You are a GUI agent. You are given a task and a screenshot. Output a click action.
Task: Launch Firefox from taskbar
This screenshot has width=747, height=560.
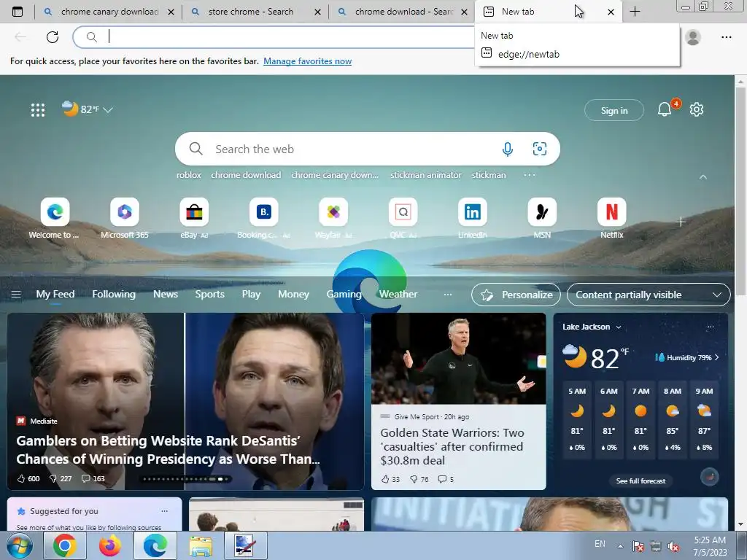tap(110, 545)
